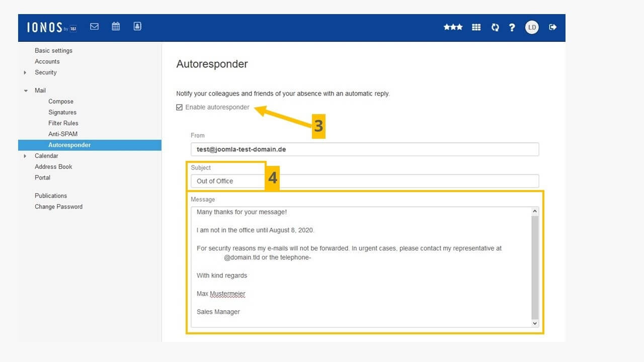The width and height of the screenshot is (644, 362).
Task: Expand the Security tree item
Action: tap(25, 73)
